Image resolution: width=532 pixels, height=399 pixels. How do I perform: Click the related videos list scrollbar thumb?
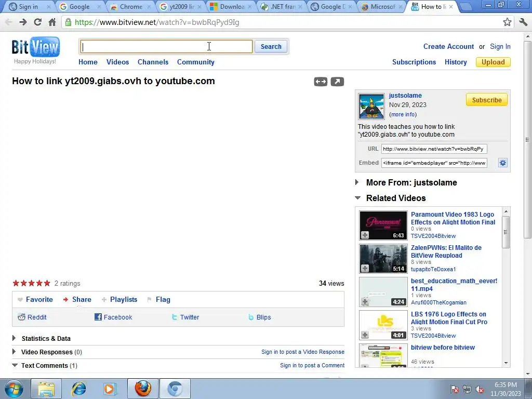point(506,232)
